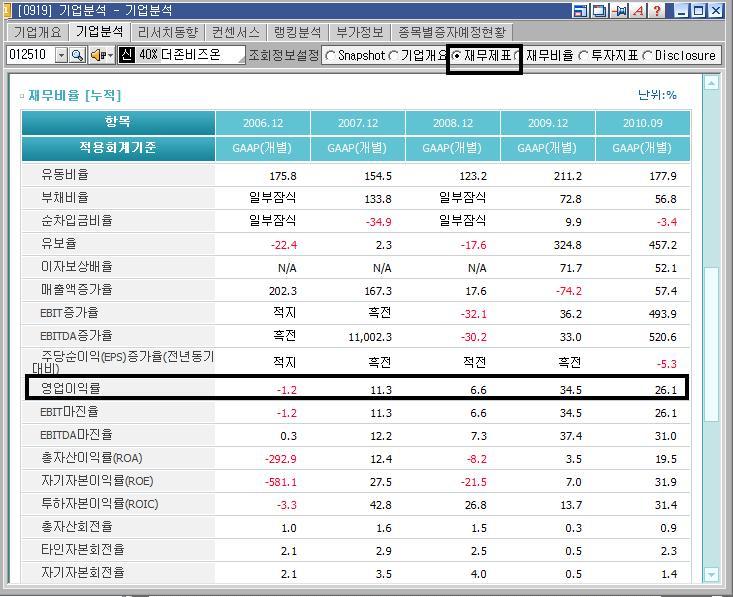Click the red letter A font icon
733x597 pixels.
(x=638, y=11)
